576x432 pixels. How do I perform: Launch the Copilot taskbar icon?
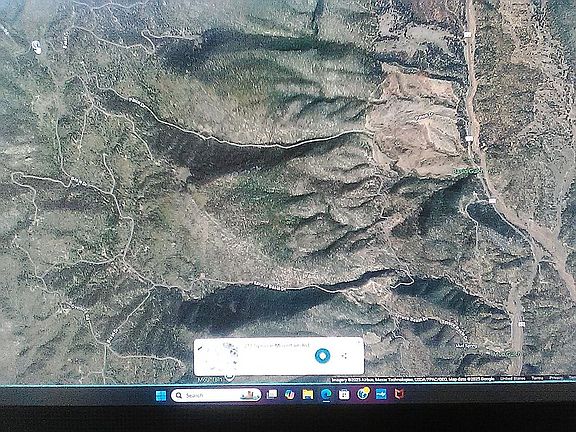(290, 395)
